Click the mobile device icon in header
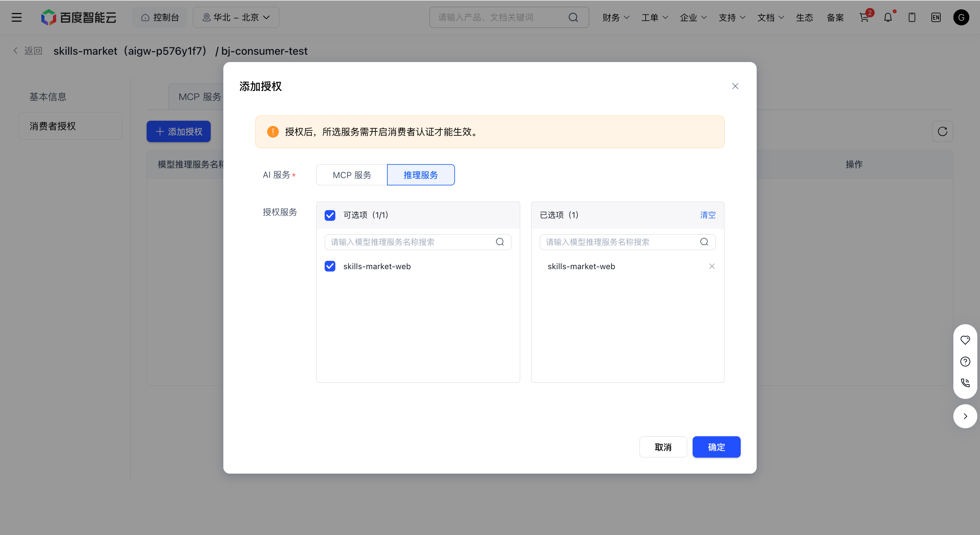The width and height of the screenshot is (980, 535). pos(912,18)
